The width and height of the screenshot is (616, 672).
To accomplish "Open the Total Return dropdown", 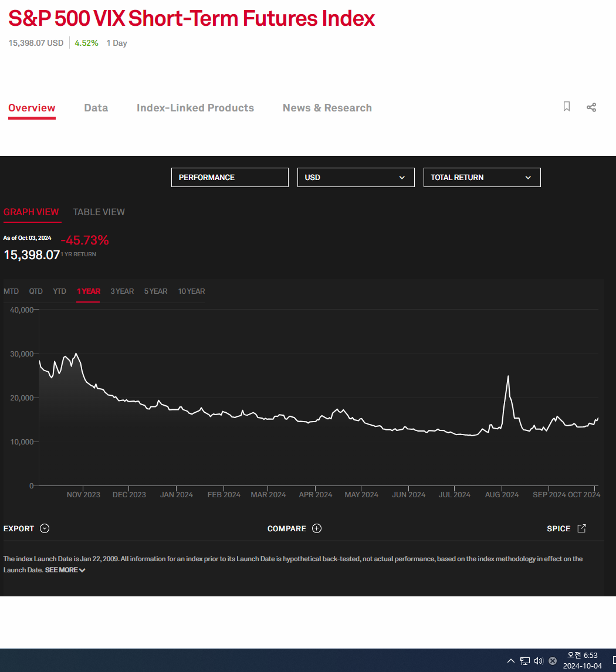I will click(x=482, y=178).
